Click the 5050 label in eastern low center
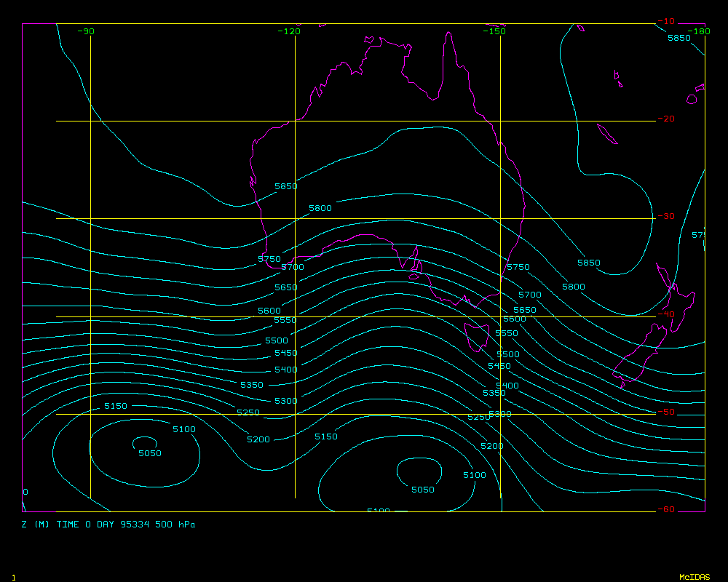The image size is (728, 582). click(x=422, y=490)
